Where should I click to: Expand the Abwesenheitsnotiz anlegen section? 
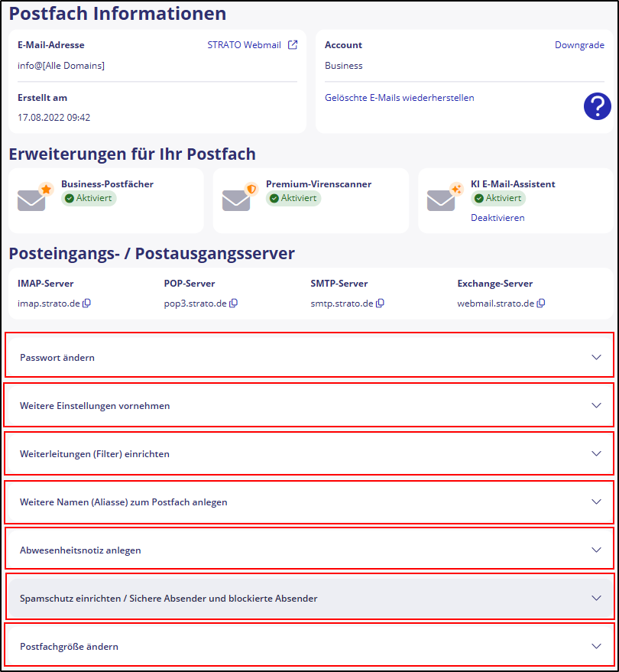(x=309, y=550)
